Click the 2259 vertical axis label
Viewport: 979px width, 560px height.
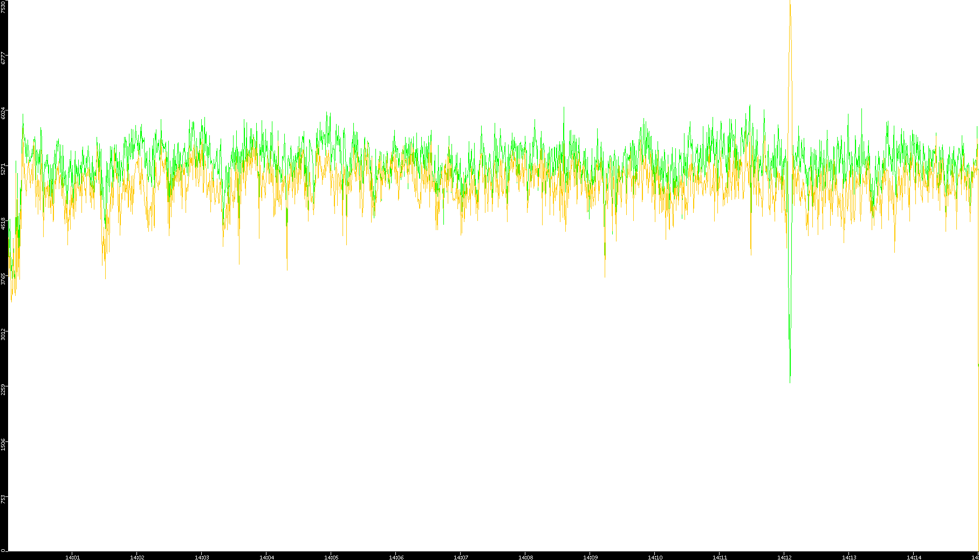pyautogui.click(x=4, y=389)
